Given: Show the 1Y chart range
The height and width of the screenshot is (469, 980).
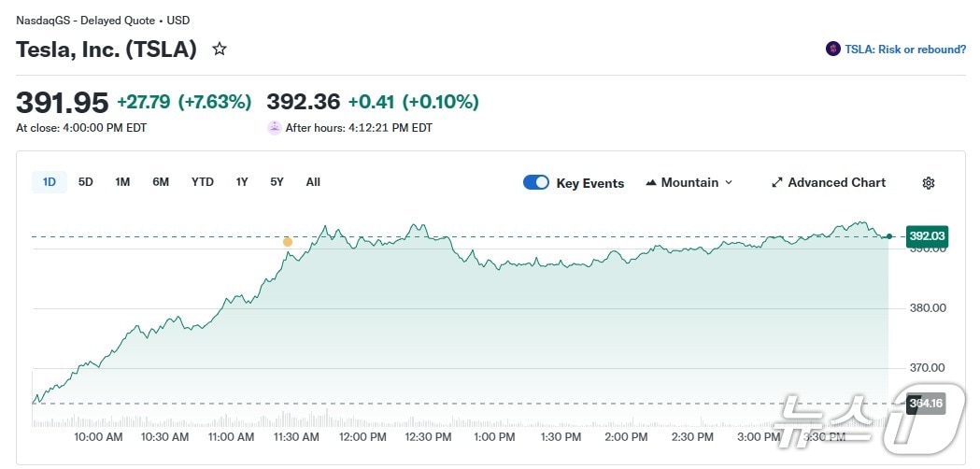Looking at the screenshot, I should (x=242, y=182).
